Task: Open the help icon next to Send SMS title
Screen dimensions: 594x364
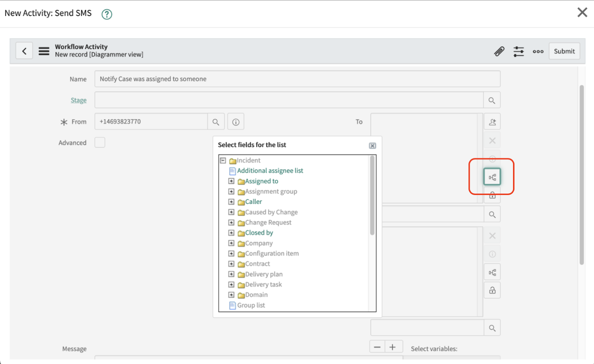Action: pyautogui.click(x=107, y=14)
